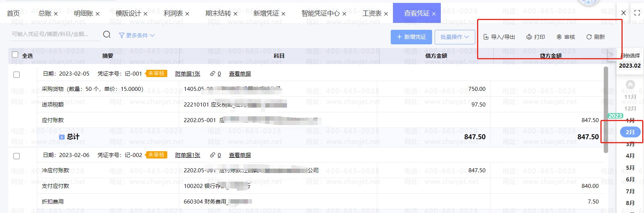644x213 pixels.
Task: Click the 新增凭证 button
Action: click(411, 37)
